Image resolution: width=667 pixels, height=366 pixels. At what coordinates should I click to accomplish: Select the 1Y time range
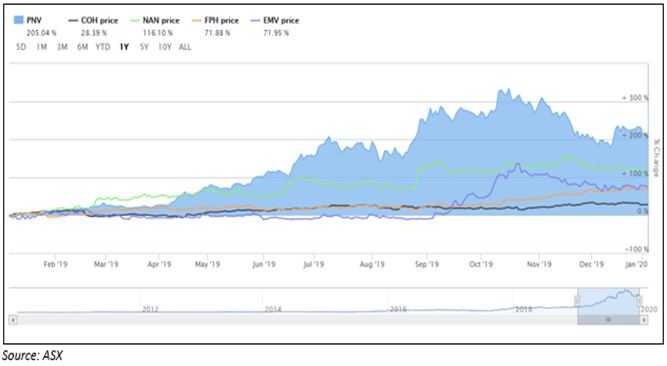click(124, 47)
